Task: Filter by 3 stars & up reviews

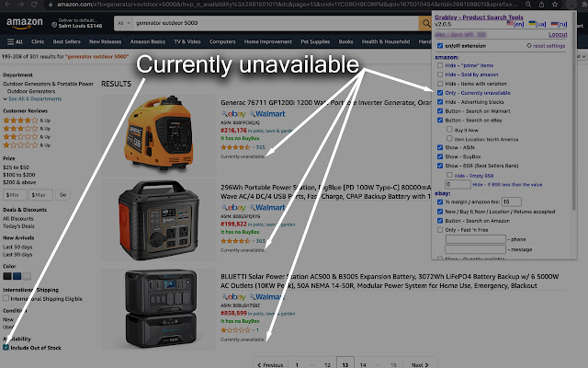Action: (27, 129)
